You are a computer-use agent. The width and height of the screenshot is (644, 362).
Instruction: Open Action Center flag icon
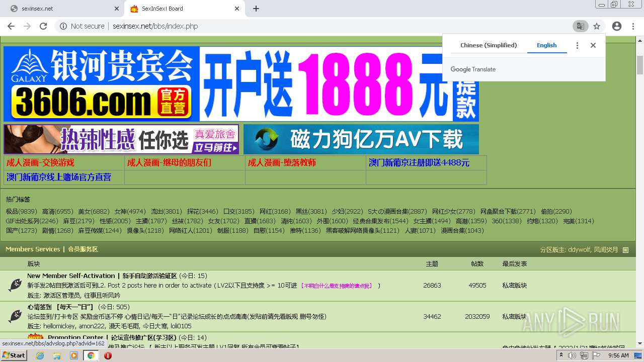click(596, 355)
